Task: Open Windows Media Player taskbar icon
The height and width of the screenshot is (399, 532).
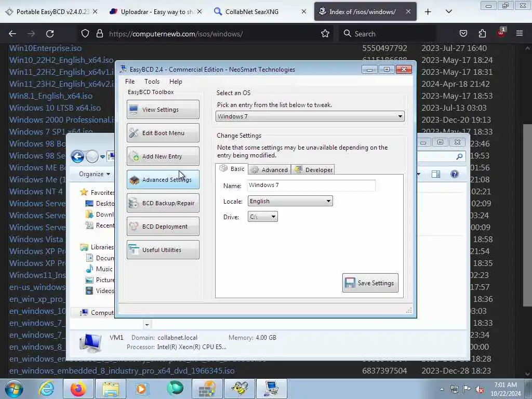Action: (x=142, y=389)
